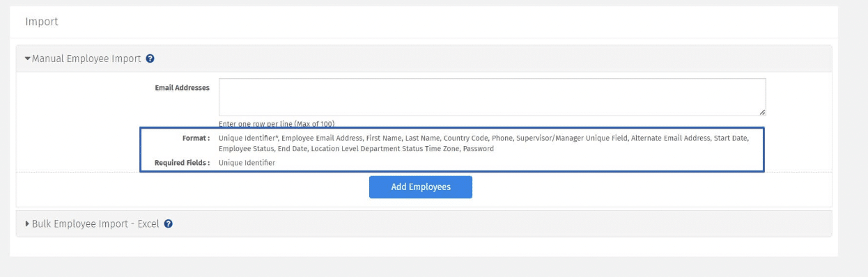Expand the Bulk Employee Import triangle
This screenshot has height=277, width=868.
pos(27,224)
